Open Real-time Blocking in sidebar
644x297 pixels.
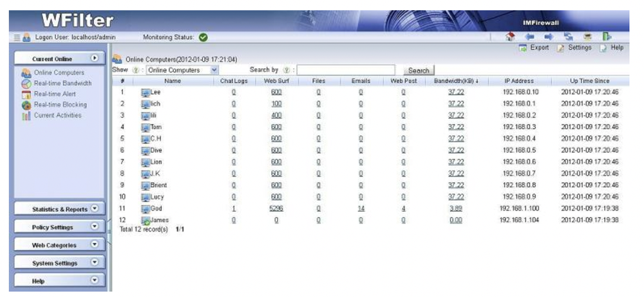pyautogui.click(x=61, y=105)
